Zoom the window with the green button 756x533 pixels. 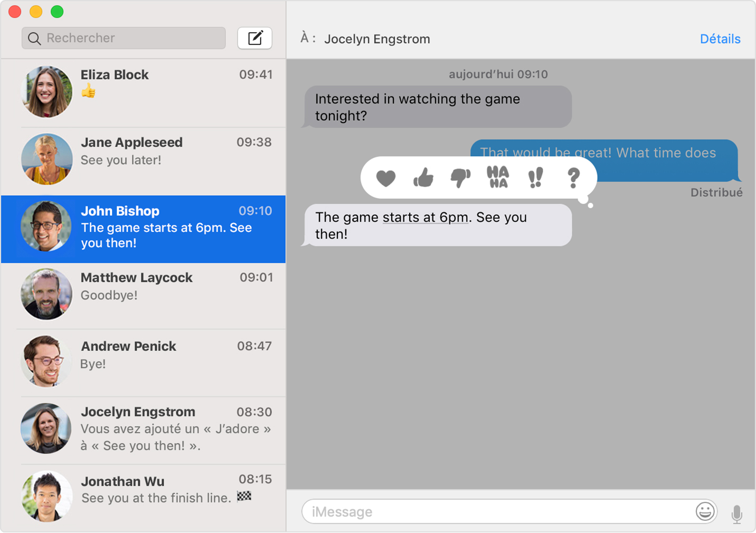pos(57,12)
